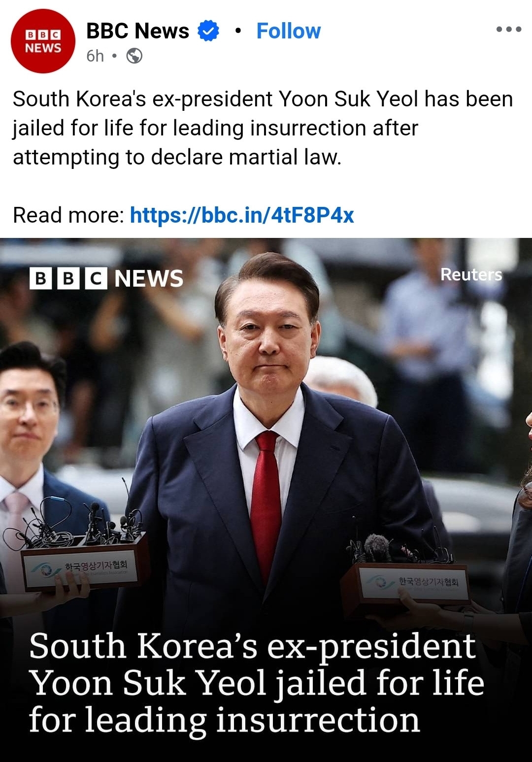Viewport: 532px width, 762px height.
Task: Tap the post caption about Yoon Suk Yeol
Action: [x=263, y=128]
